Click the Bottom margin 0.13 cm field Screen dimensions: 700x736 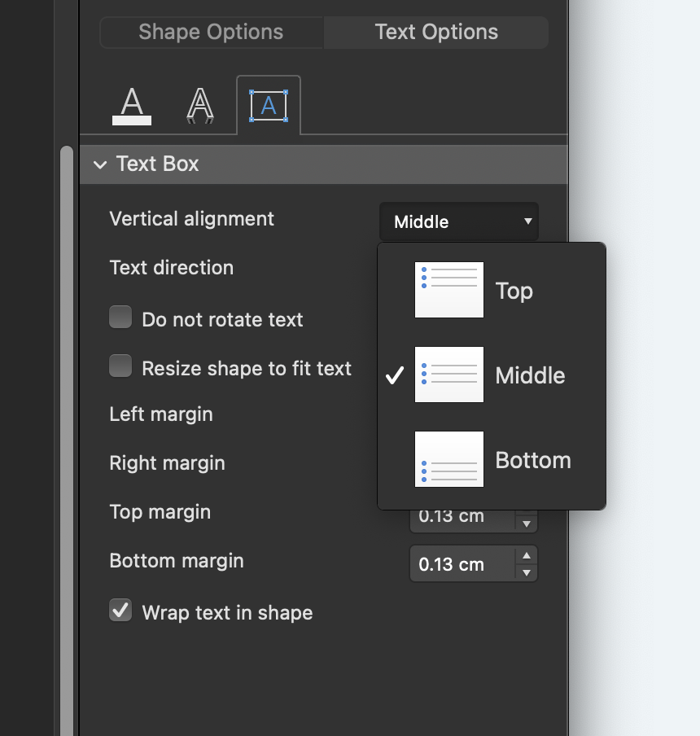[x=462, y=564]
